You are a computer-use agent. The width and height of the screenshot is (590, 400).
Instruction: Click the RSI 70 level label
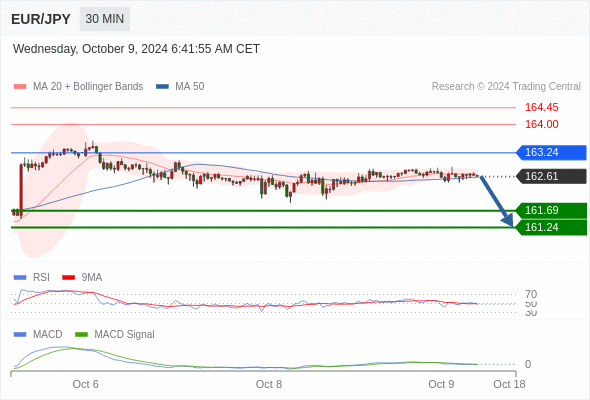(x=531, y=294)
